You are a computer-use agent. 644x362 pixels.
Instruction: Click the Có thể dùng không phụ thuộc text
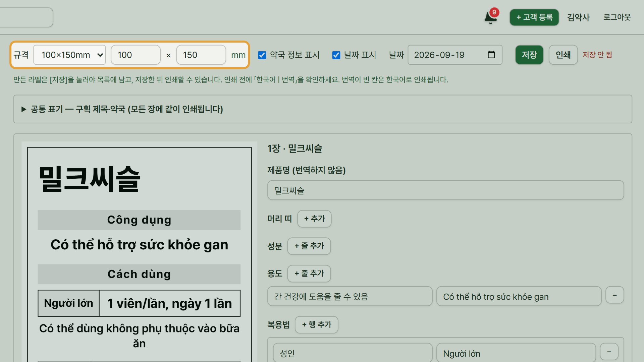[x=139, y=336]
